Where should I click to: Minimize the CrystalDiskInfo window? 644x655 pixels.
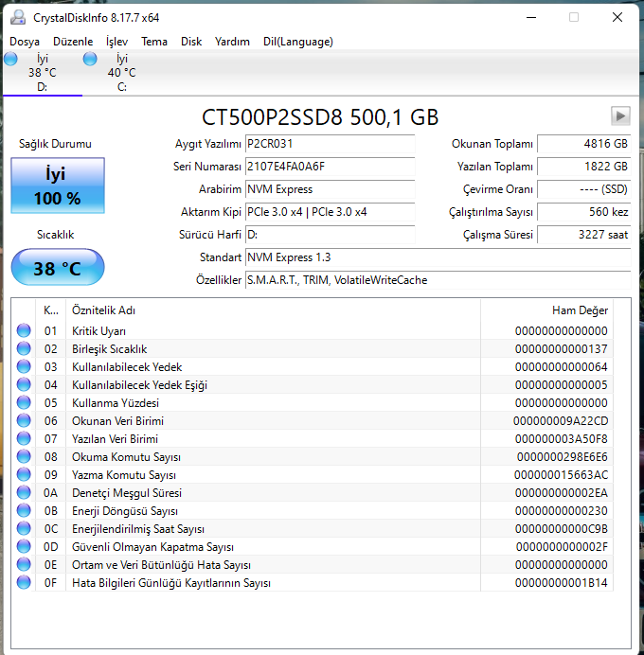click(531, 17)
